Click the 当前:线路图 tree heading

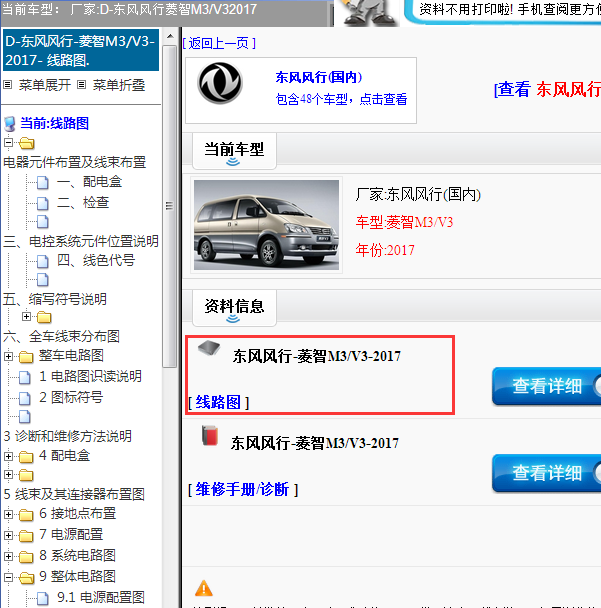click(54, 123)
